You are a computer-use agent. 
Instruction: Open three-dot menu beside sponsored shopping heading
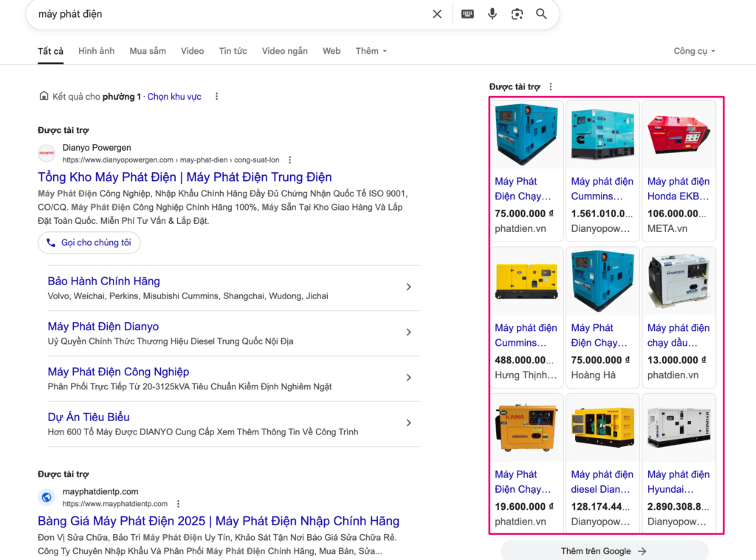(x=551, y=87)
